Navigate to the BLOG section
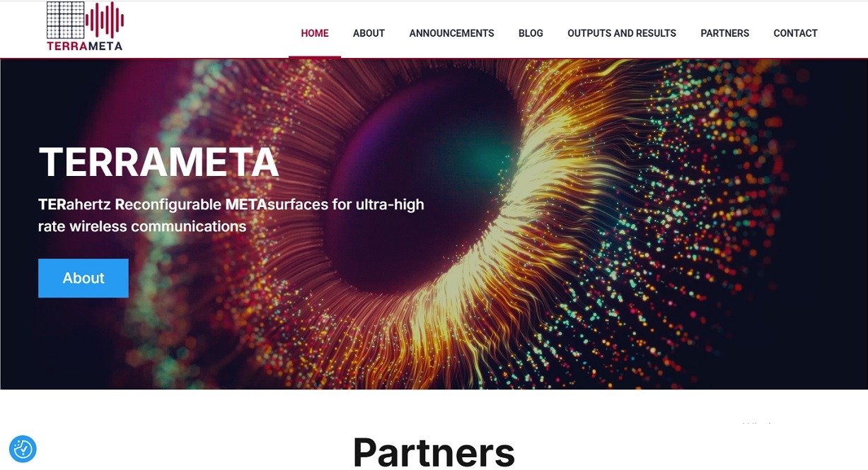 coord(531,33)
